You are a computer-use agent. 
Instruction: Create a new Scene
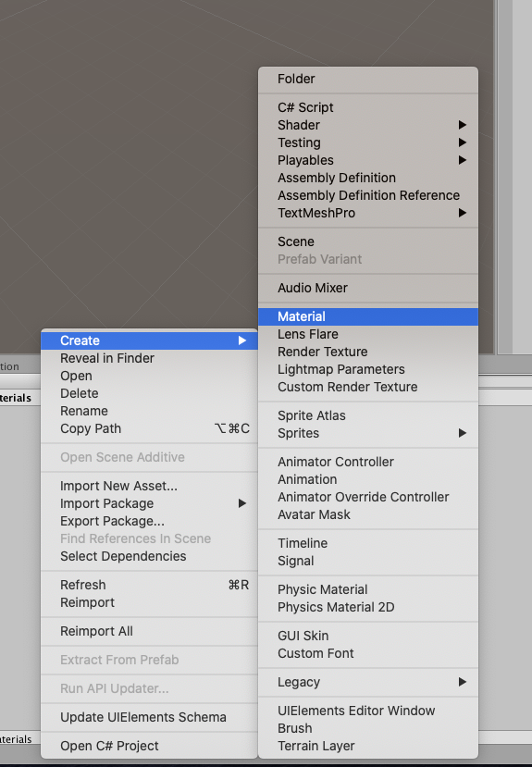point(368,241)
